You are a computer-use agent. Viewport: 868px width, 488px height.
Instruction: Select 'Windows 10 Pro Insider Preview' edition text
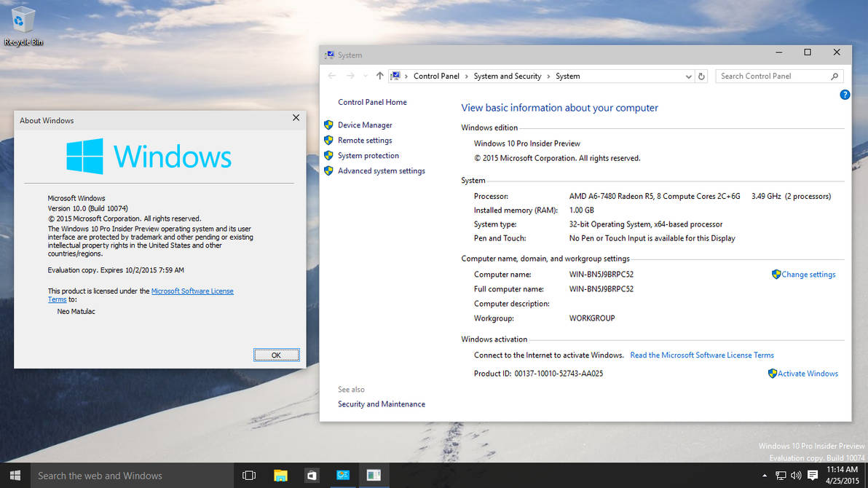[527, 143]
